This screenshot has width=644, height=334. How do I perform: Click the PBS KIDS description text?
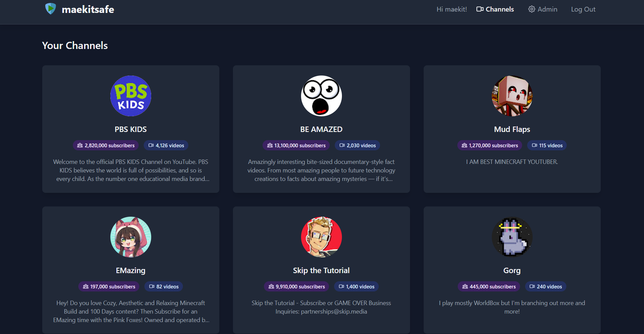coord(131,170)
